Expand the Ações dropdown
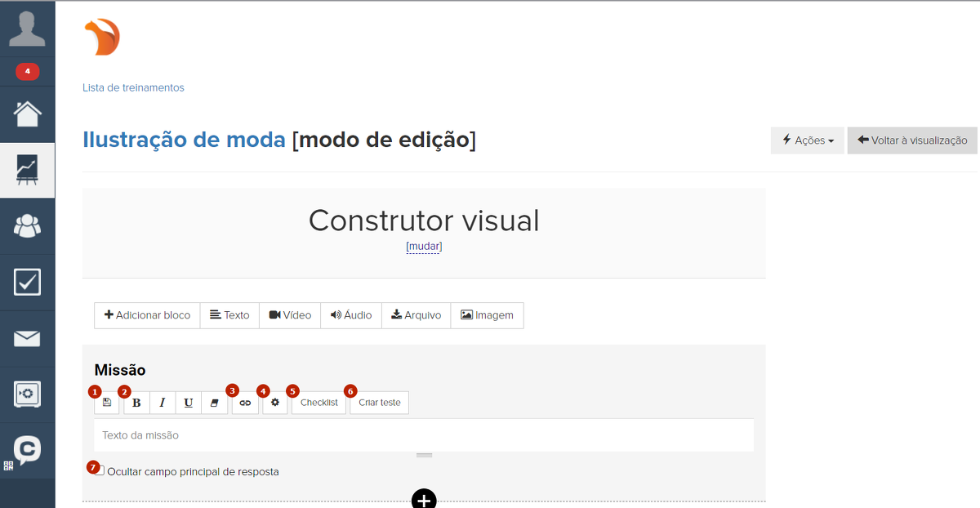Screen dimensions: 980x508 [x=807, y=140]
